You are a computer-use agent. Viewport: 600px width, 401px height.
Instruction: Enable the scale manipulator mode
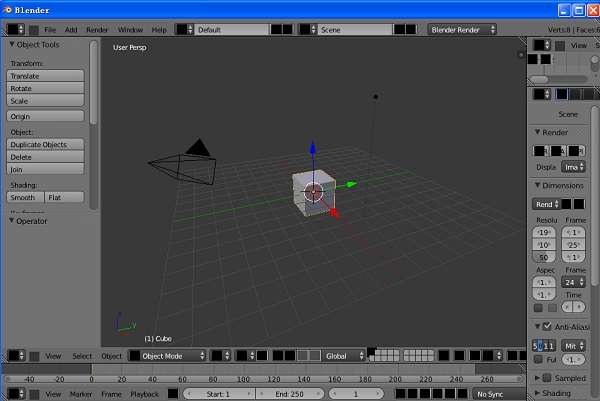coord(315,355)
